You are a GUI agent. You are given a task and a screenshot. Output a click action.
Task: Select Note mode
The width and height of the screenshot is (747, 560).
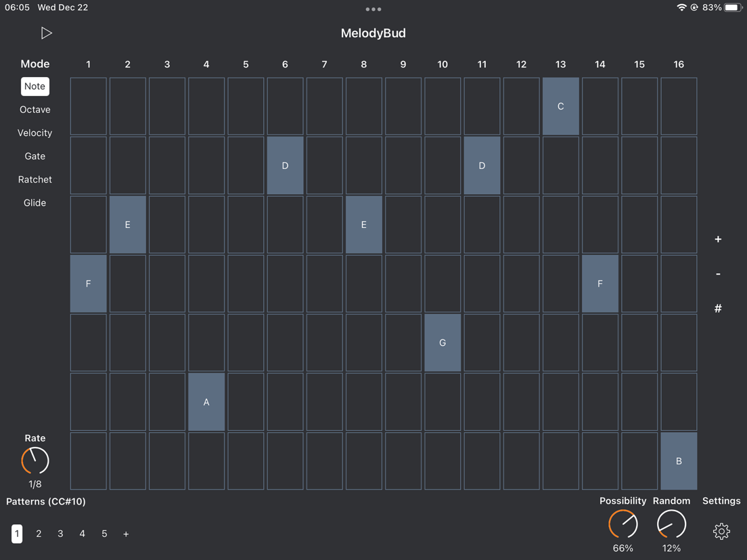tap(35, 86)
